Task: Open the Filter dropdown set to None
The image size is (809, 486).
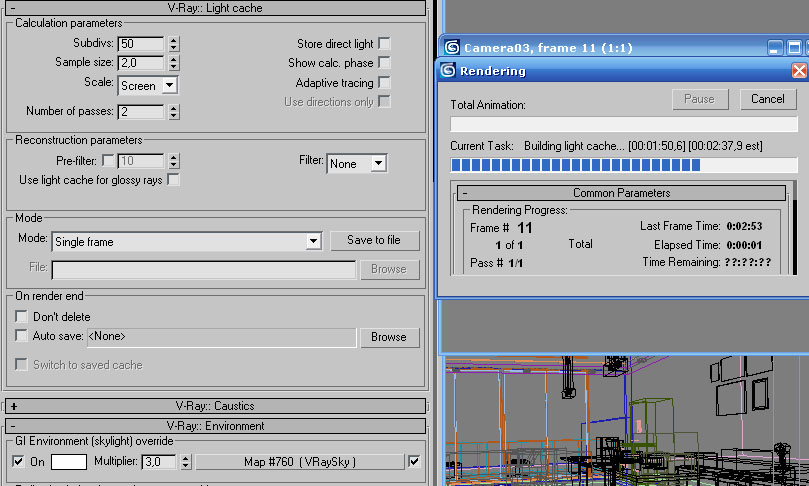Action: [x=357, y=164]
